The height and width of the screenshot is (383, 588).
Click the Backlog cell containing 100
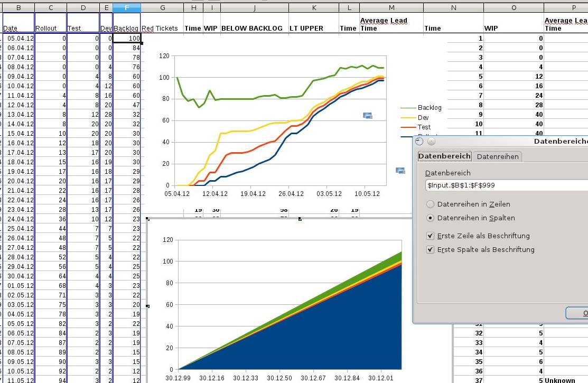(127, 39)
